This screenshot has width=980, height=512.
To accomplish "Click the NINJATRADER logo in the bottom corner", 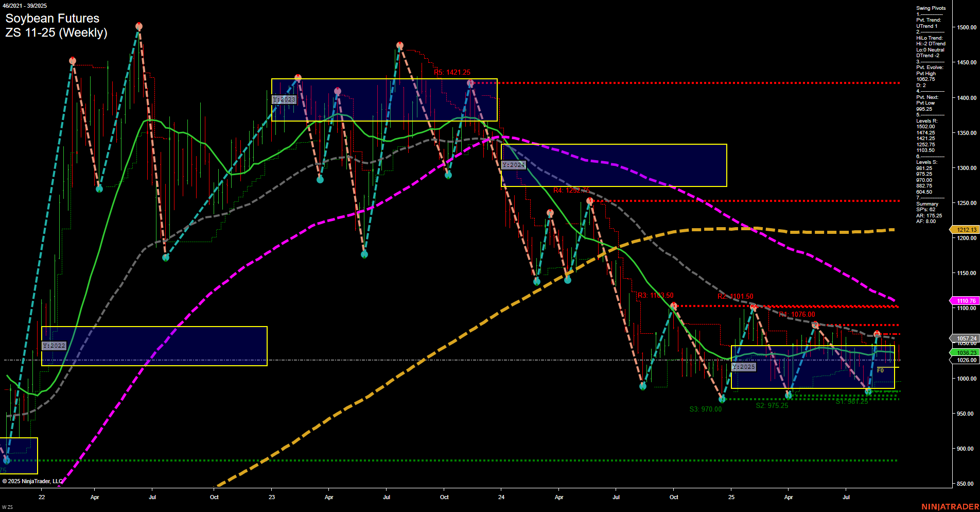I will point(950,506).
